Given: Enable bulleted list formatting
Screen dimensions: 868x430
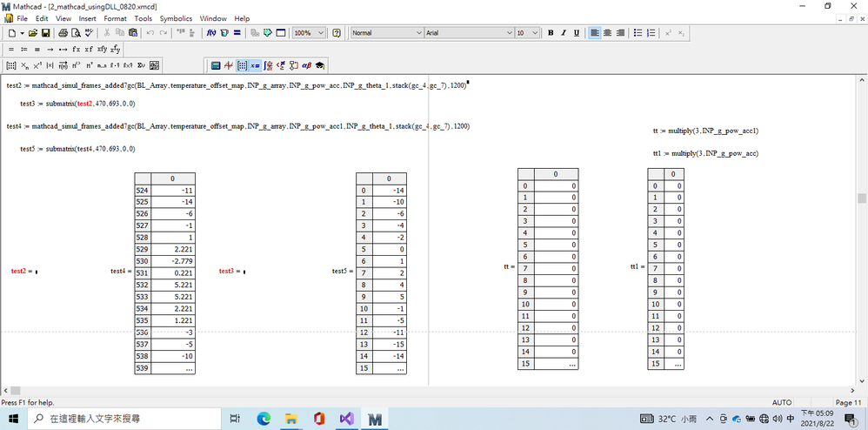Looking at the screenshot, I should [x=638, y=33].
